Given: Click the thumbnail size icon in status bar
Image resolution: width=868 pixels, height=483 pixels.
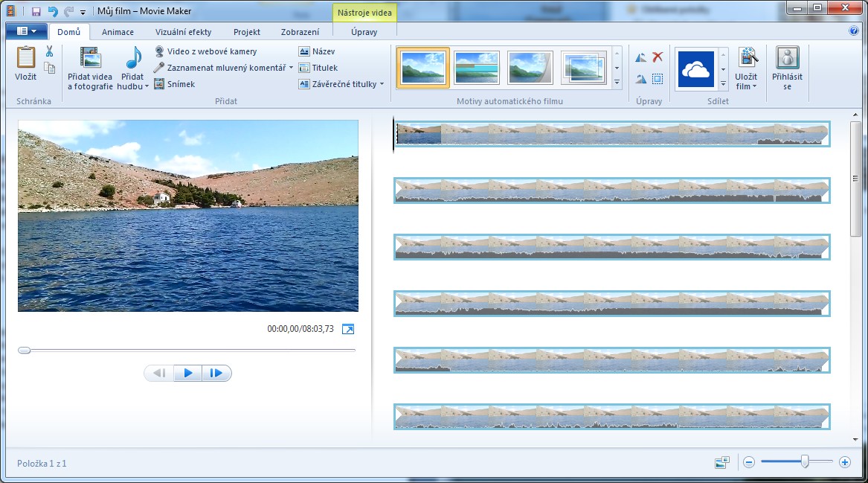Looking at the screenshot, I should click(x=722, y=462).
